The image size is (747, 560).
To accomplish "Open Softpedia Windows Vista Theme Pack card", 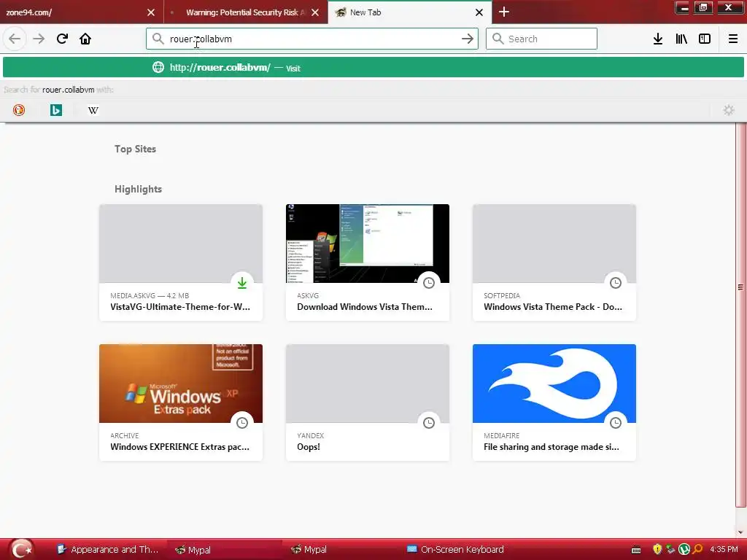I will [554, 262].
